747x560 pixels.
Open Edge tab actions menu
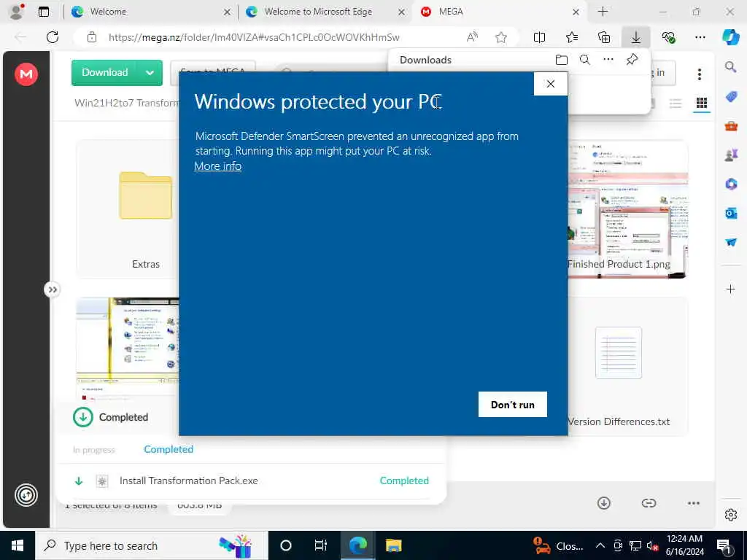pyautogui.click(x=43, y=12)
